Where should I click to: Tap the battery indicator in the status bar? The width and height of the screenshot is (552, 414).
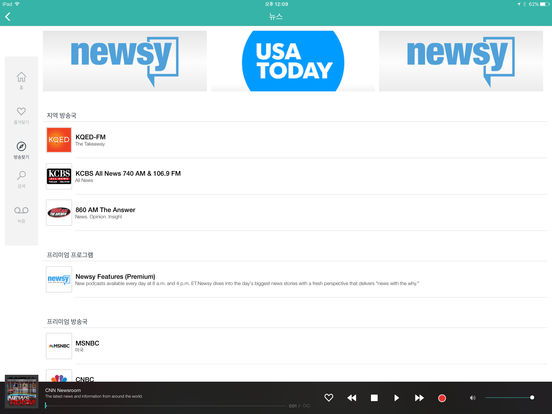coord(545,4)
